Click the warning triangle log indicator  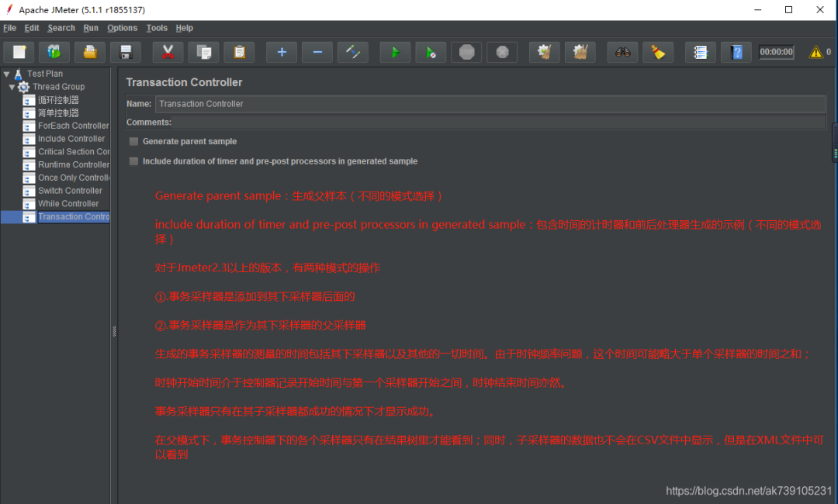point(815,52)
